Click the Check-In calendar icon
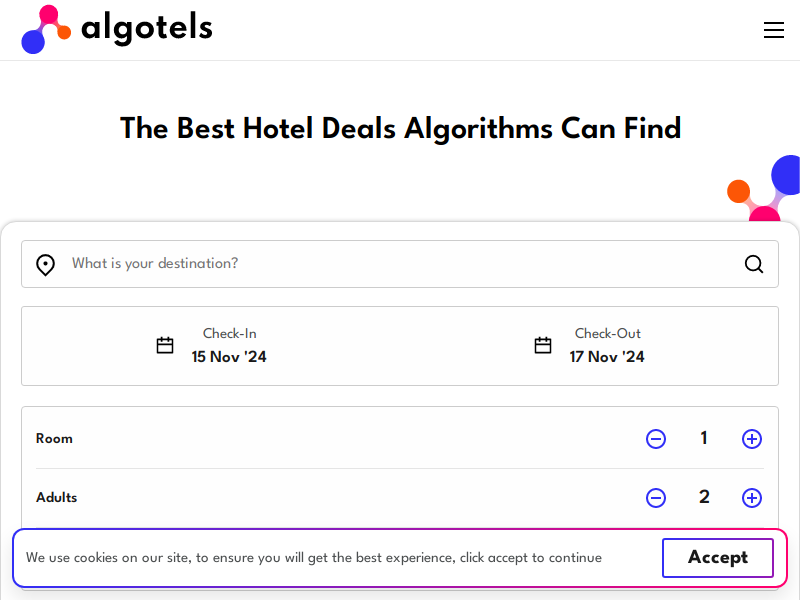This screenshot has width=800, height=600. coord(165,345)
